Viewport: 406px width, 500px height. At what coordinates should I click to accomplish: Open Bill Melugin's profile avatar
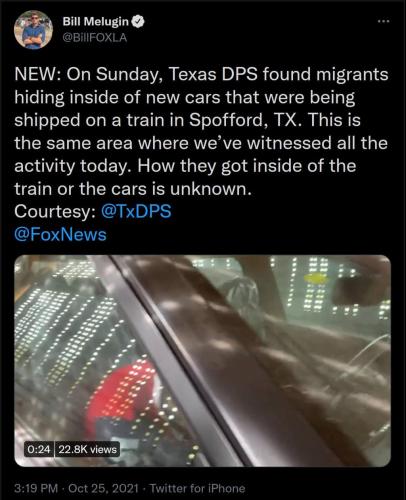click(x=33, y=30)
